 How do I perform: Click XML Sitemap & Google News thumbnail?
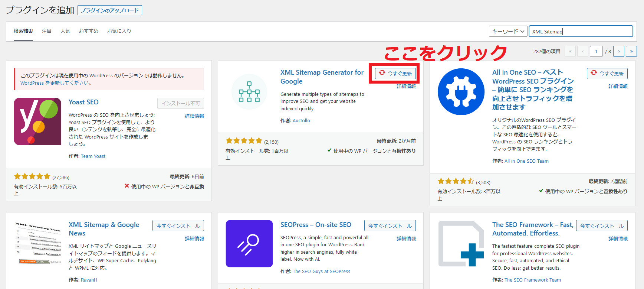[37, 243]
